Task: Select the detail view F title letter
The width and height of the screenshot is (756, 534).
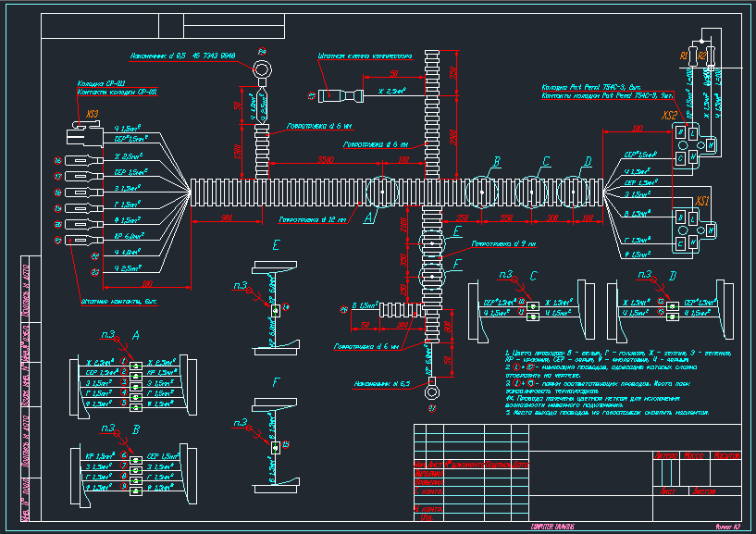Action: point(275,380)
